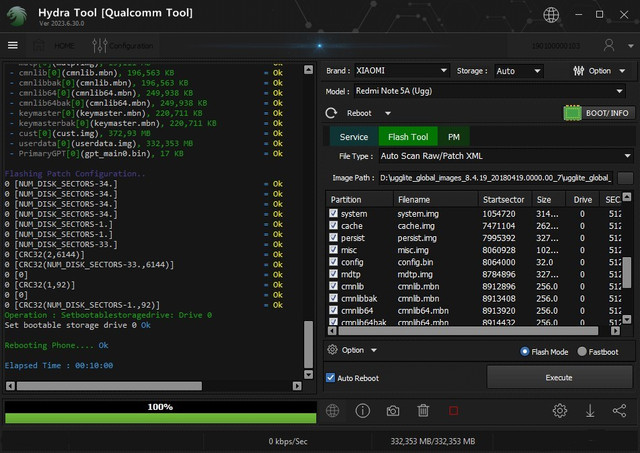Uncheck the misc partition checkbox
The width and height of the screenshot is (640, 453).
point(333,250)
